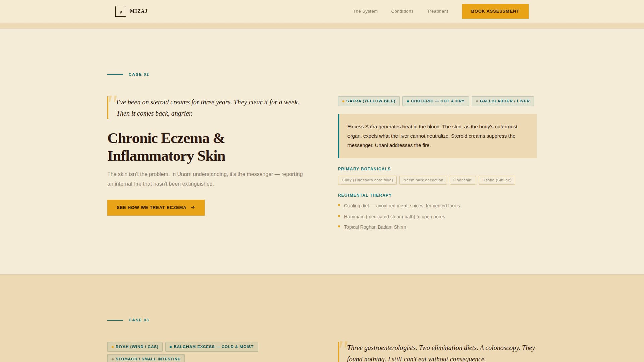Screen dimensions: 644x362
Task: Click the Mizaj logo icon box
Action: (x=121, y=11)
